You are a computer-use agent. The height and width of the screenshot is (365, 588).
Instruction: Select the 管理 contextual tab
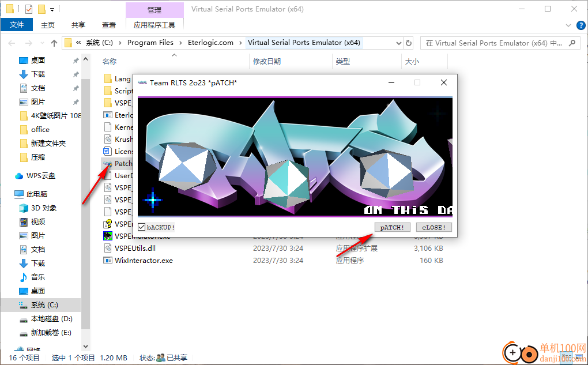click(x=154, y=10)
